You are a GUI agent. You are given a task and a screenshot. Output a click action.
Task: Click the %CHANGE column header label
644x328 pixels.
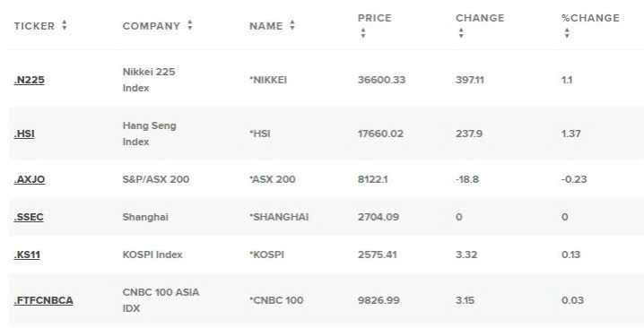590,18
